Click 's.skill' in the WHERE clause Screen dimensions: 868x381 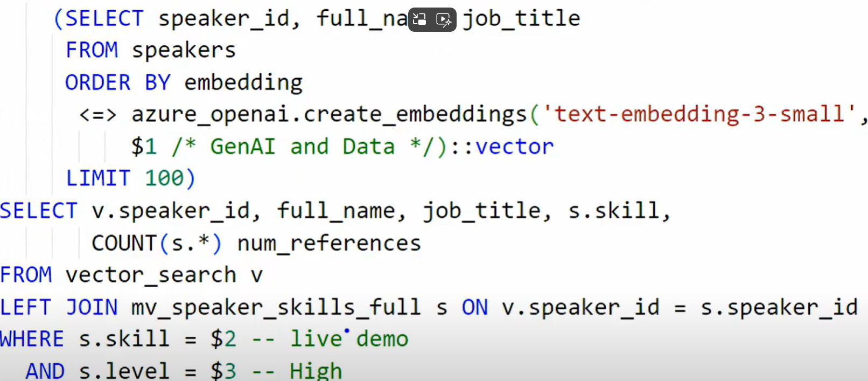pyautogui.click(x=124, y=339)
